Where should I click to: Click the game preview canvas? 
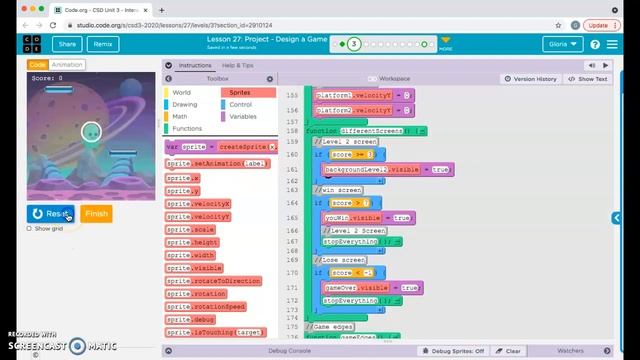91,136
